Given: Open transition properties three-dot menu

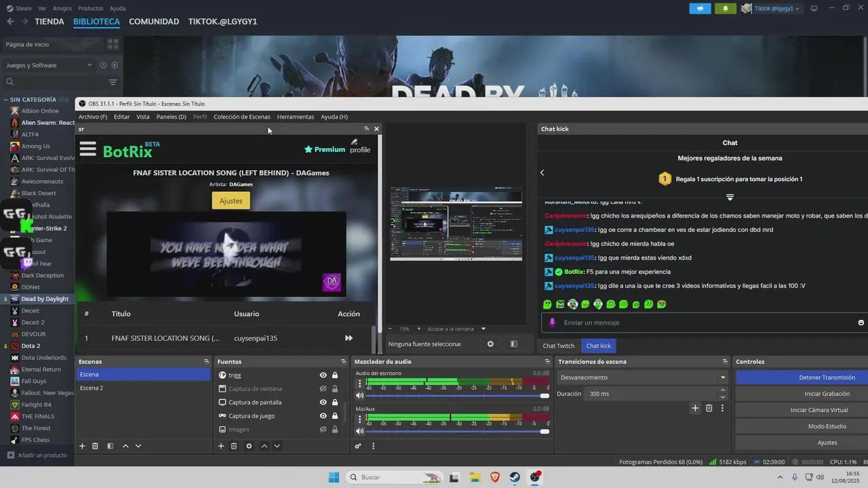Looking at the screenshot, I should click(722, 408).
